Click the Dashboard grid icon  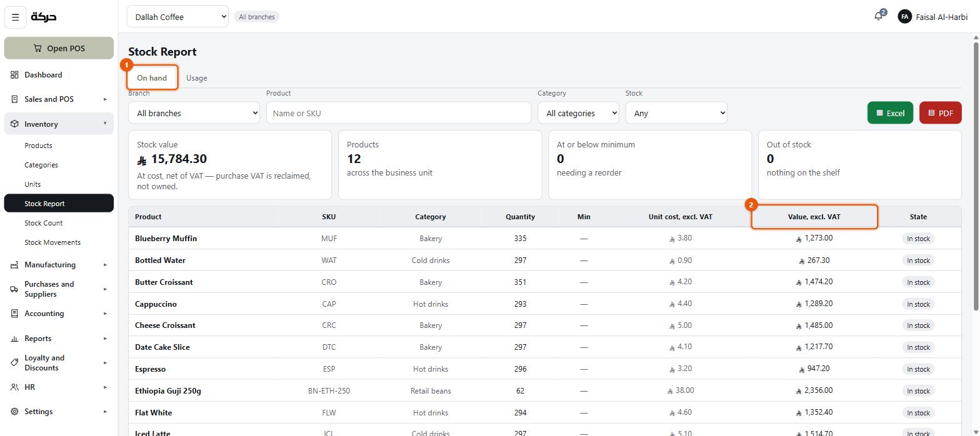[14, 75]
